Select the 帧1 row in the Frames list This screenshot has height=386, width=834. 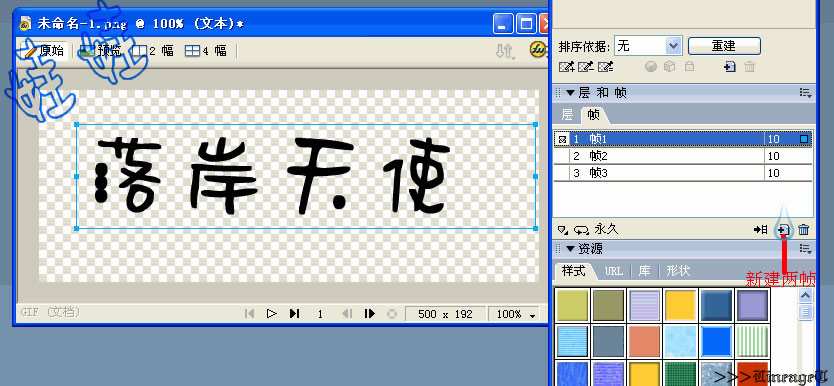(683, 139)
